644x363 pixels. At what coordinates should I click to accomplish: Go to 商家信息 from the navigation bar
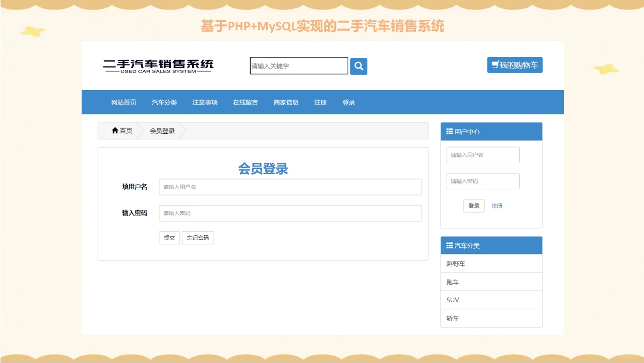pyautogui.click(x=286, y=102)
